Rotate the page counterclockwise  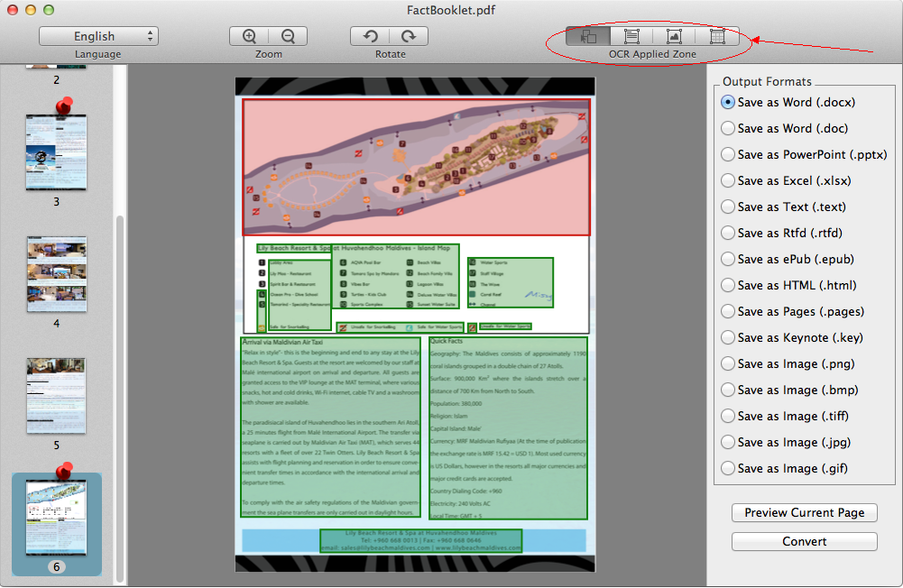pos(370,36)
